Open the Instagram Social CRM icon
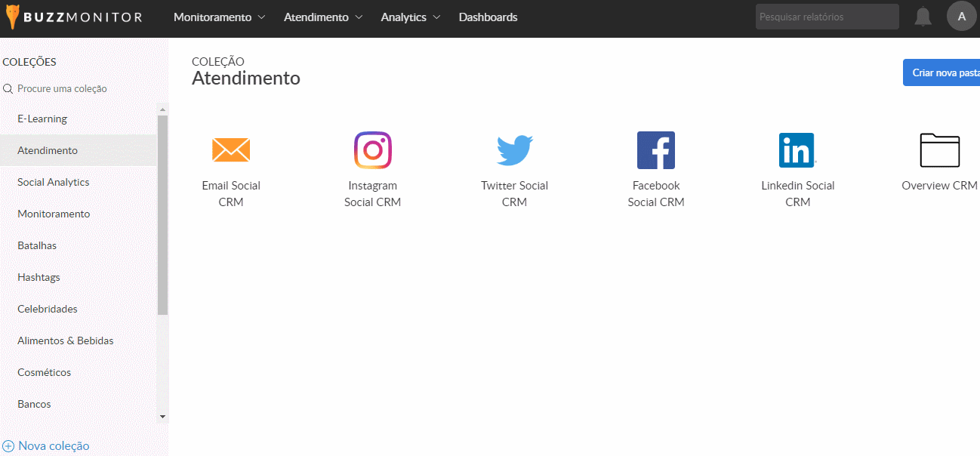Viewport: 980px width, 456px height. 373,150
